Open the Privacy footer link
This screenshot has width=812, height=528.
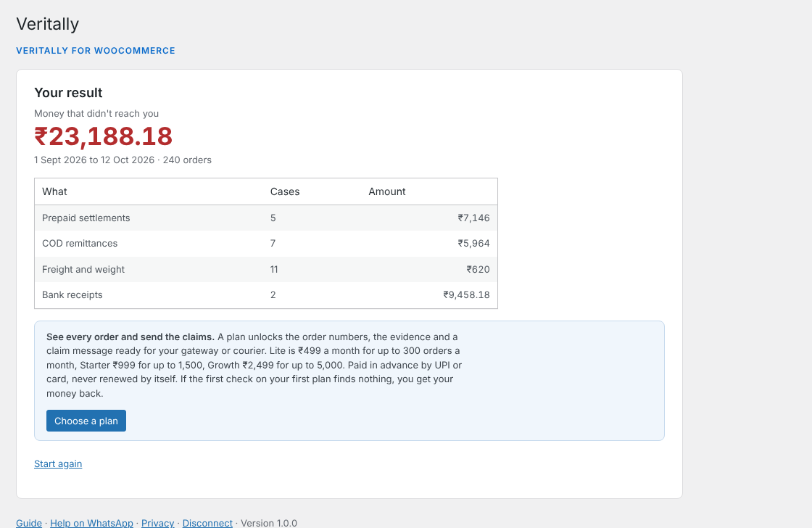point(158,523)
